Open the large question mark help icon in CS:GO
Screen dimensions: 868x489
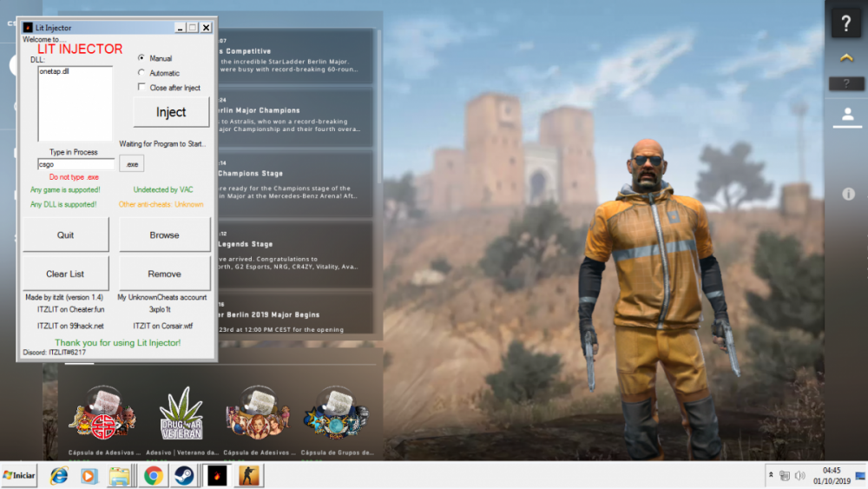tap(845, 23)
